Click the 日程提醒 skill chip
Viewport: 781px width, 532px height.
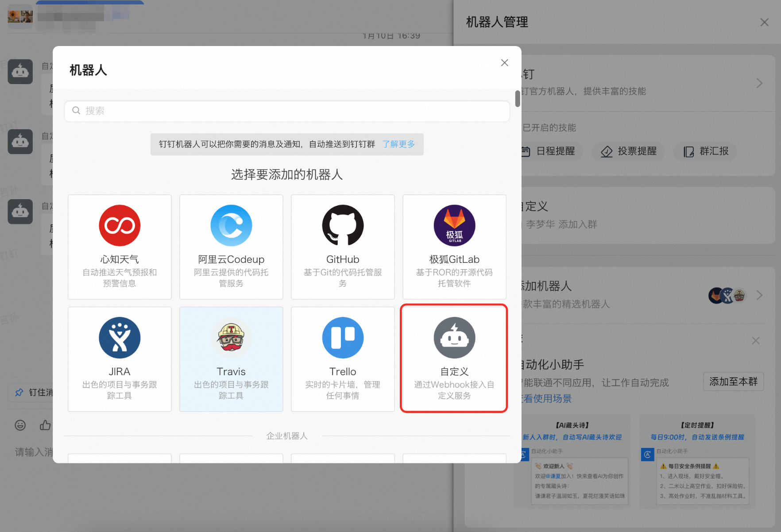point(551,151)
